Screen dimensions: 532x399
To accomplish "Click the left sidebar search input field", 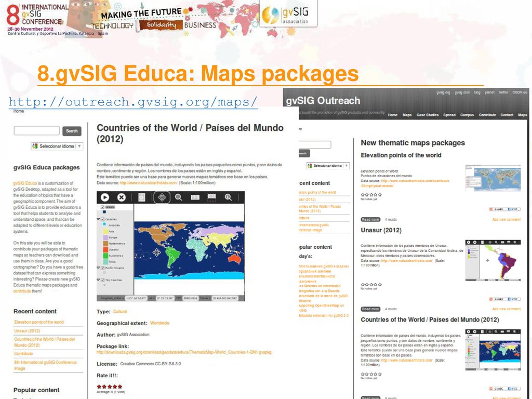I will point(37,130).
